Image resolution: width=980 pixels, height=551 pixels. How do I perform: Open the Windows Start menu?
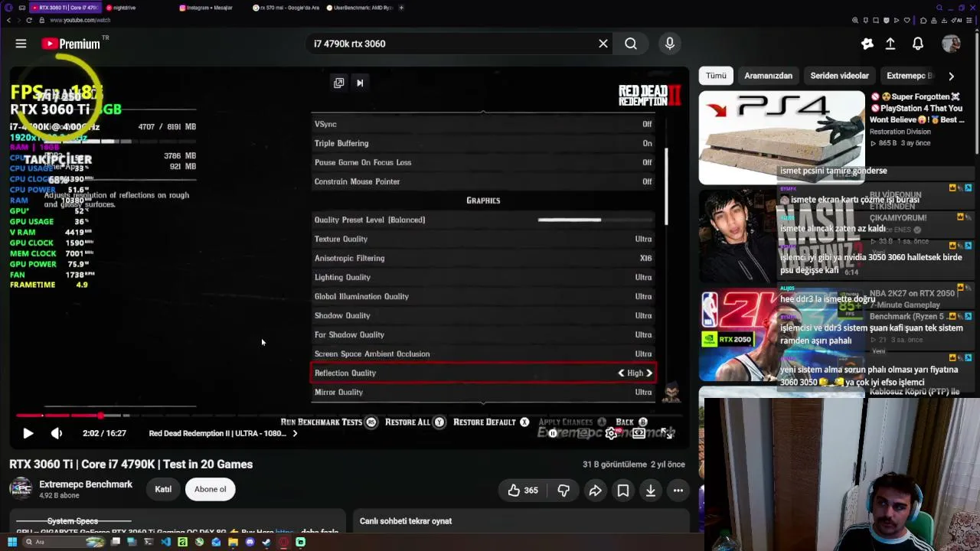point(11,542)
